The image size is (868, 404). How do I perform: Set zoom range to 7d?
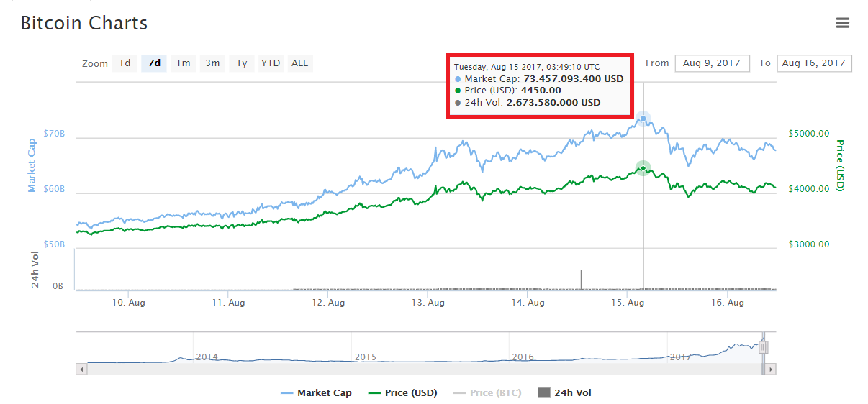154,63
